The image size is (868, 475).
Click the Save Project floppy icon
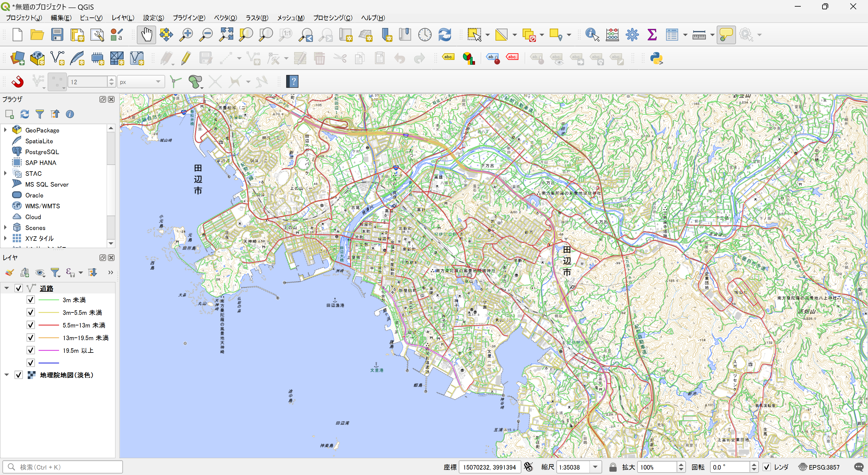[57, 35]
